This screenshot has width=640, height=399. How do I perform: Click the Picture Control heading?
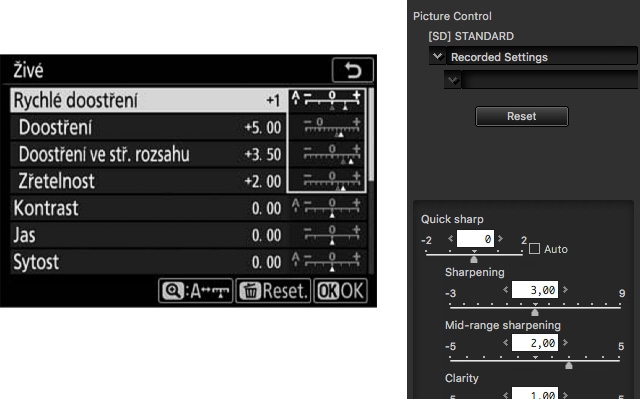tap(452, 16)
